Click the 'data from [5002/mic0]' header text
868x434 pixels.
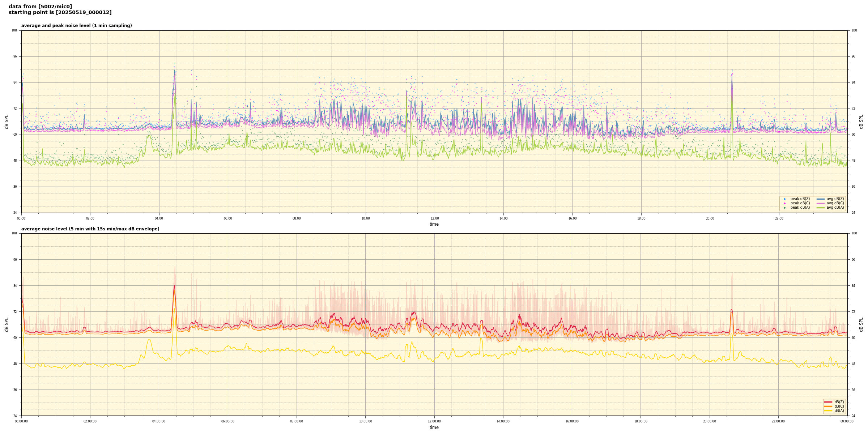(40, 7)
